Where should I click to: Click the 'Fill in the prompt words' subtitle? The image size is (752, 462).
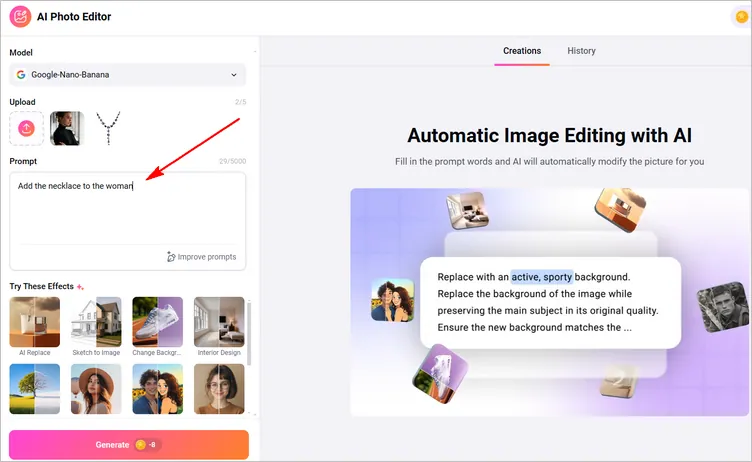point(550,162)
